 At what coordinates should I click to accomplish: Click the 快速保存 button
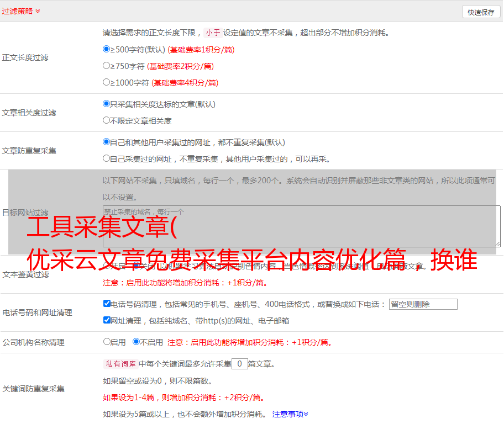click(481, 12)
